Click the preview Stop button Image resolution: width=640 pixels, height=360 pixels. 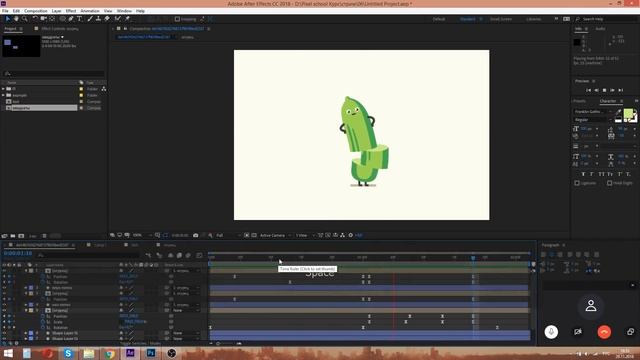[x=604, y=90]
